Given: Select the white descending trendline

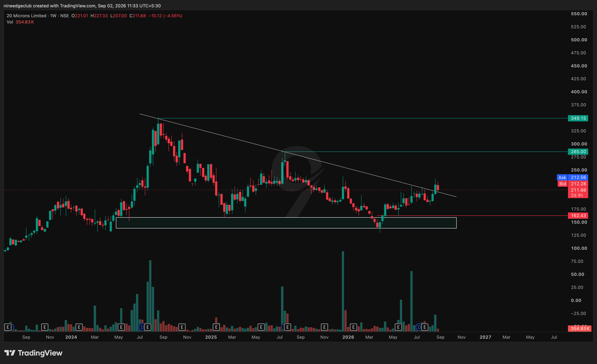Looking at the screenshot, I should pyautogui.click(x=298, y=155).
